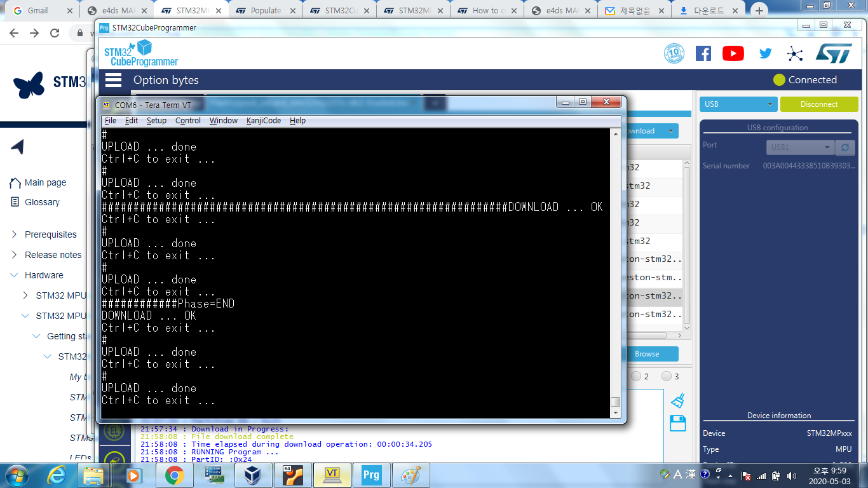Open Paint from the taskbar
Viewport: 868px width, 488px height.
coord(410,475)
